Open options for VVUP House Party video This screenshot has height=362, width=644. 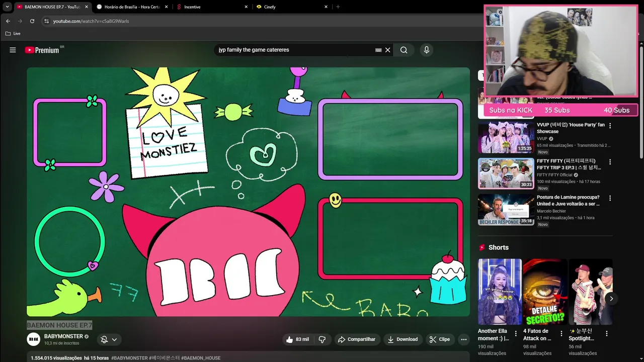610,126
